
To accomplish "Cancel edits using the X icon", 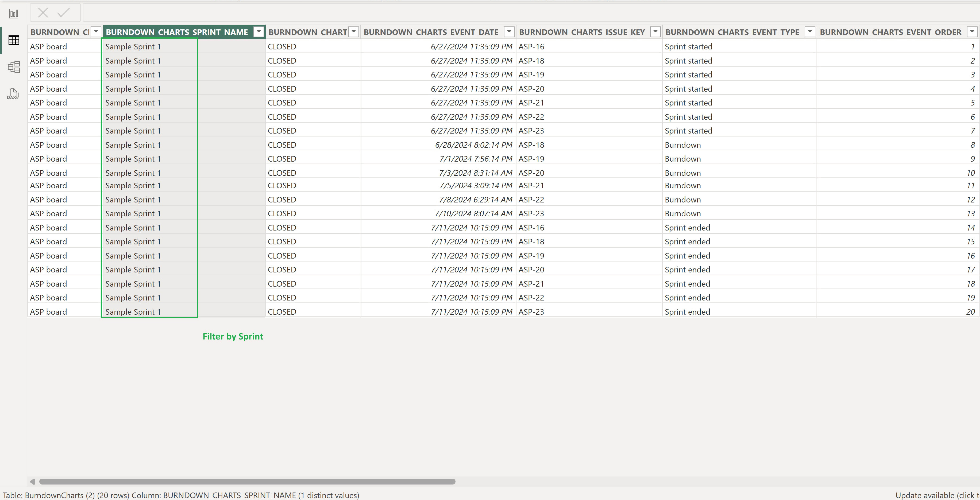I will point(43,13).
